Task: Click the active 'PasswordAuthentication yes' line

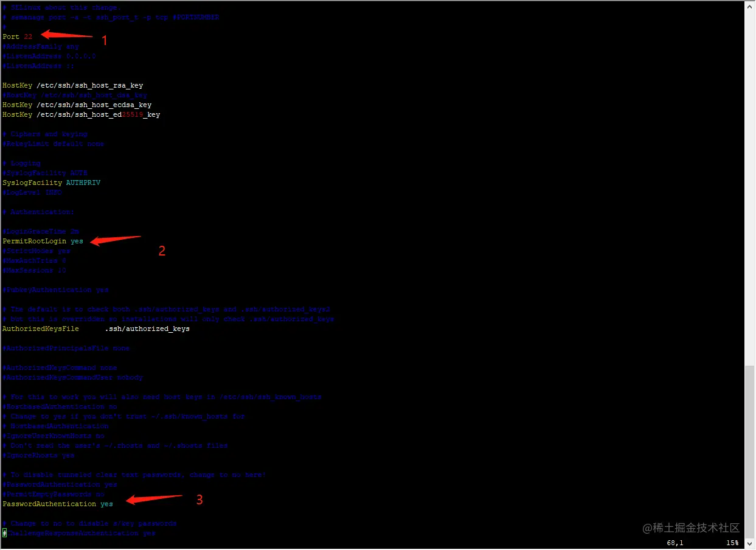Action: tap(58, 504)
